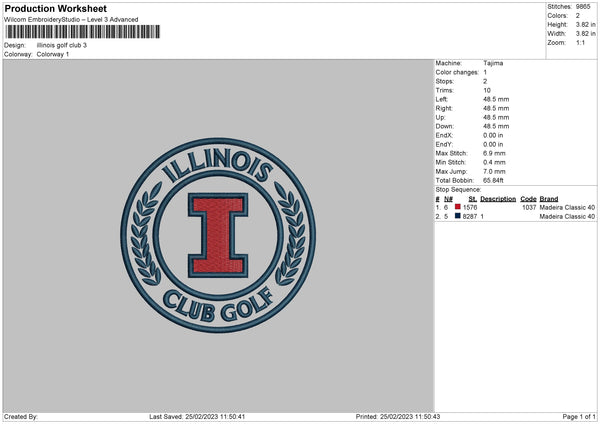Click the Color changes value '1'
600x424 pixels.
485,72
